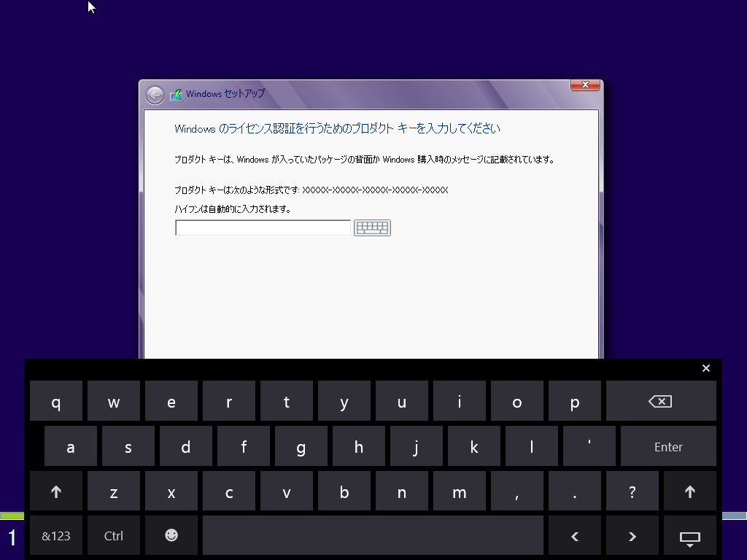Viewport: 747px width, 560px height.
Task: Tap the f key
Action: [x=244, y=446]
